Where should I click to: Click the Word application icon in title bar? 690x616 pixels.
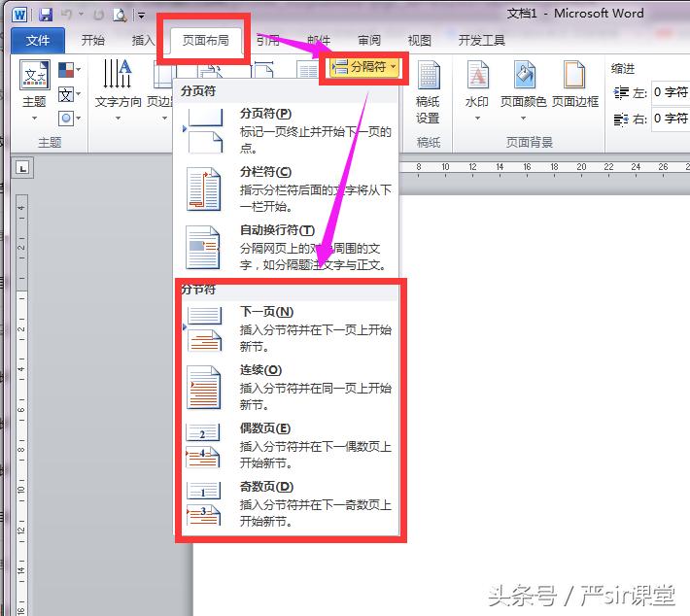point(19,15)
